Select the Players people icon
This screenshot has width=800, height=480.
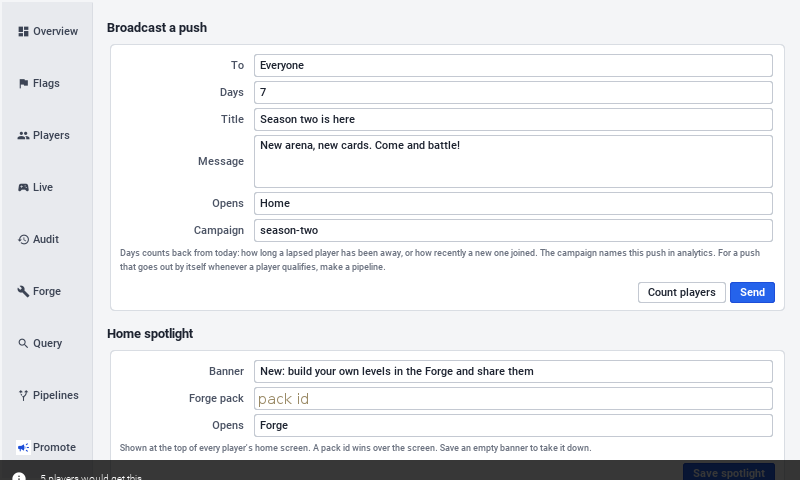click(x=23, y=136)
